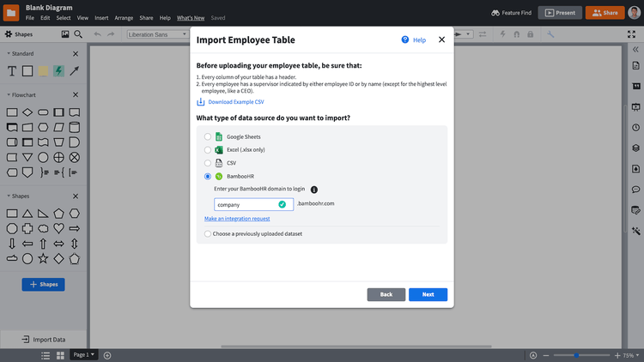The width and height of the screenshot is (644, 362).
Task: Choose a previously uploaded dataset radio option
Action: (x=208, y=233)
